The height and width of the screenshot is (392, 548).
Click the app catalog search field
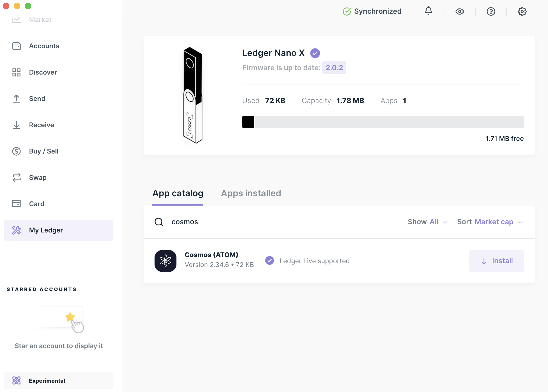point(274,222)
